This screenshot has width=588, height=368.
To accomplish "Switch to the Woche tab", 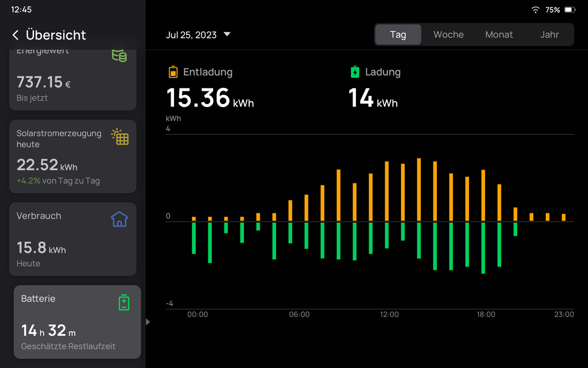I will click(448, 34).
